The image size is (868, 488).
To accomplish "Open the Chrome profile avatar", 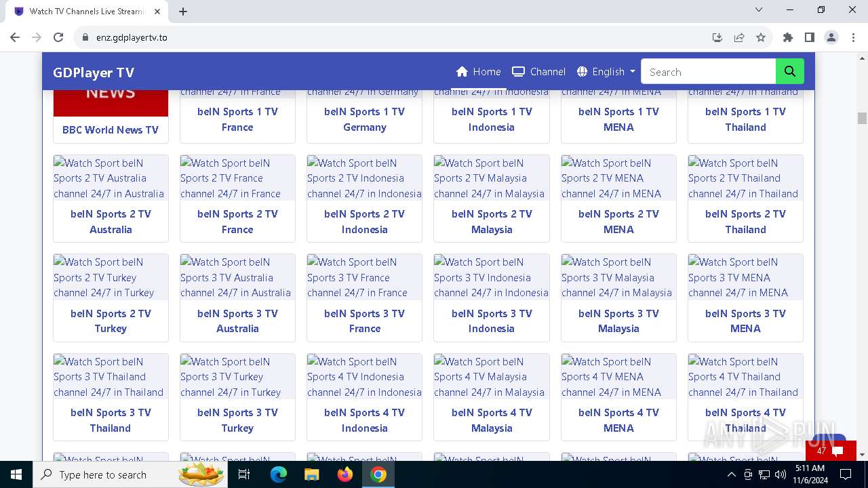I will pos(831,37).
